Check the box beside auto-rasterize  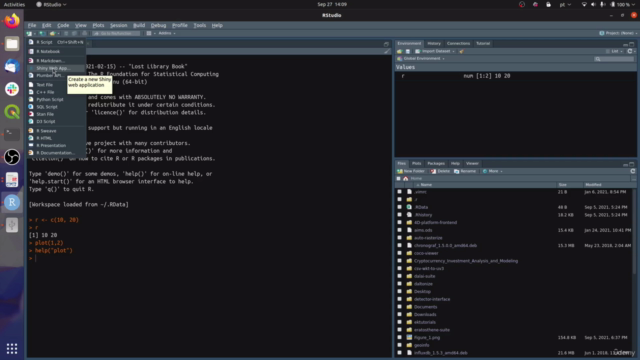tap(400, 238)
